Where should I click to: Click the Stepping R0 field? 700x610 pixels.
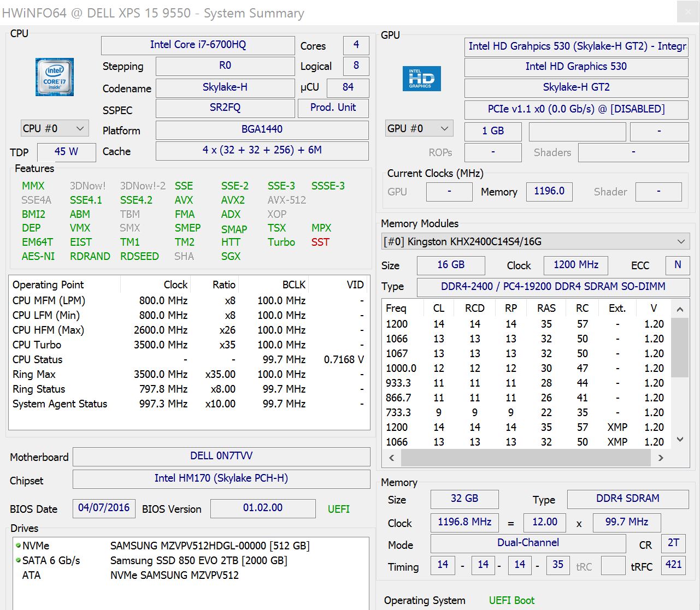coord(225,66)
